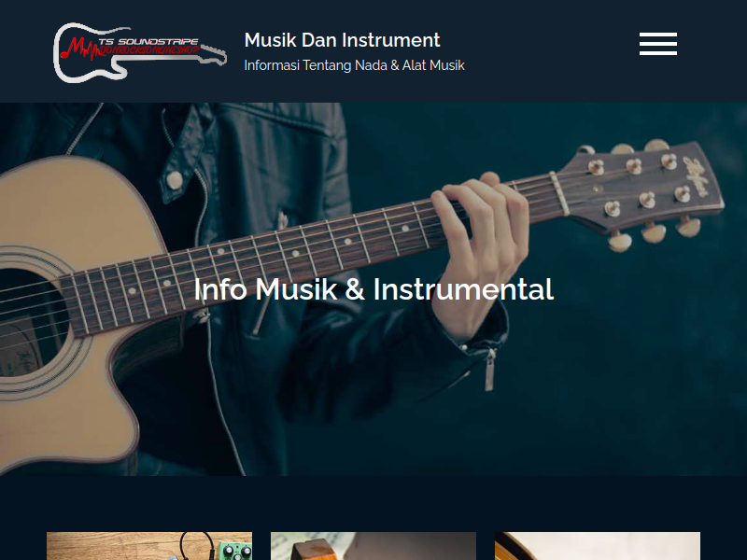
Task: Open the guitar pedal post thumbnail
Action: coord(149,546)
